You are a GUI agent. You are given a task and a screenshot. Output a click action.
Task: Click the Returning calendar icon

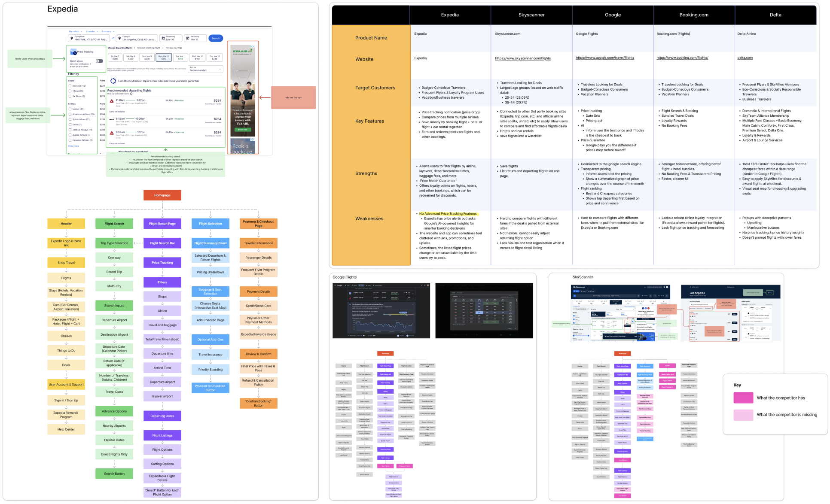(188, 38)
